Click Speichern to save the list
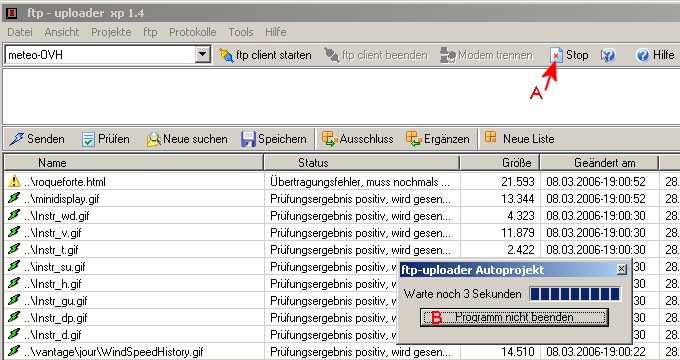Viewport: 680px width, 360px height. tap(274, 139)
